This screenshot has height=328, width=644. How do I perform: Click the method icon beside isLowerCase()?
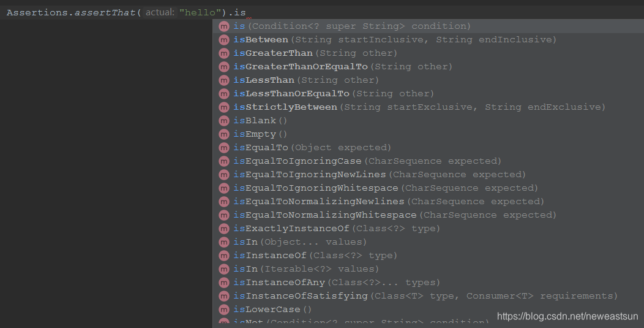point(224,310)
